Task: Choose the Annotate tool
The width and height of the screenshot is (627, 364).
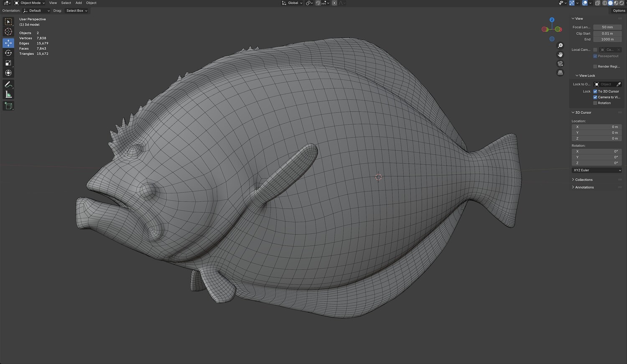Action: point(8,84)
